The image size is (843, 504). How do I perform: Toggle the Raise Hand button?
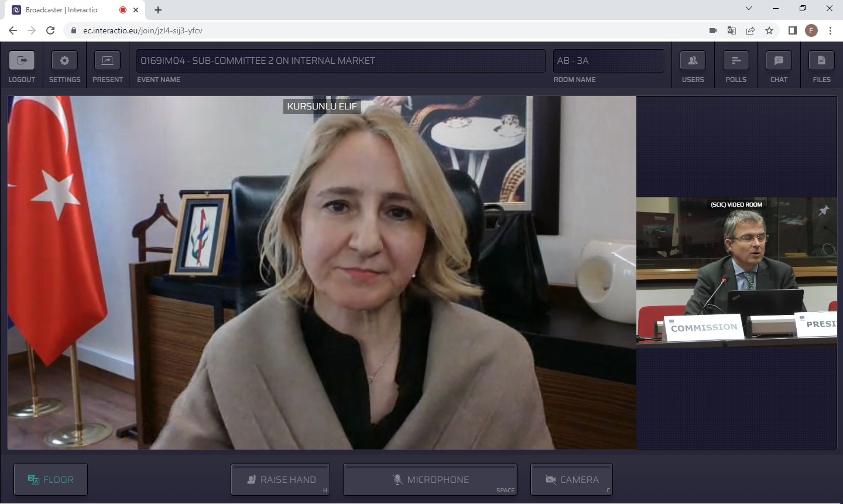tap(280, 479)
